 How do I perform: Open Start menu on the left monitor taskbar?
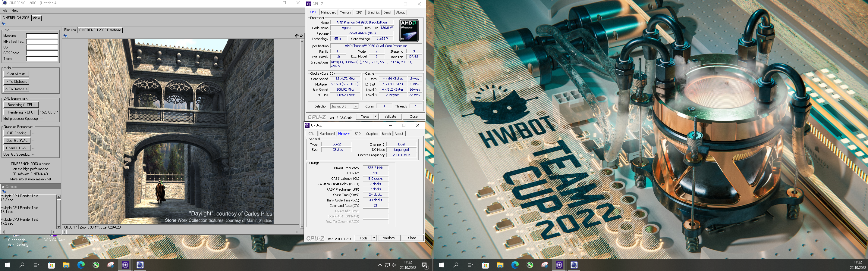click(x=7, y=265)
